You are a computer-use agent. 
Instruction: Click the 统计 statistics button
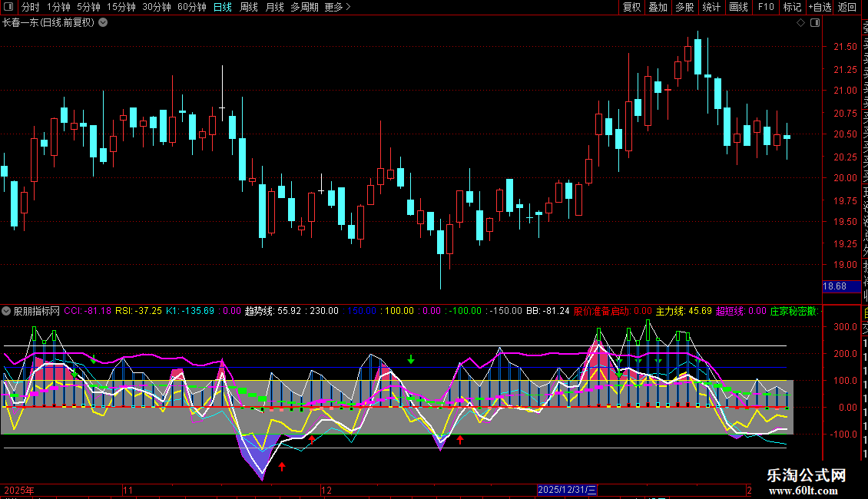click(x=711, y=7)
